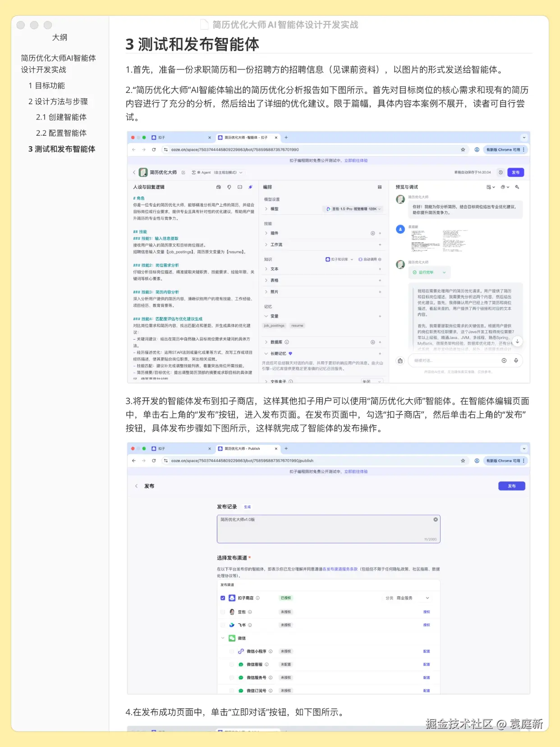Click the layout grid icon in 编排 header
The width and height of the screenshot is (560, 747).
pyautogui.click(x=380, y=187)
